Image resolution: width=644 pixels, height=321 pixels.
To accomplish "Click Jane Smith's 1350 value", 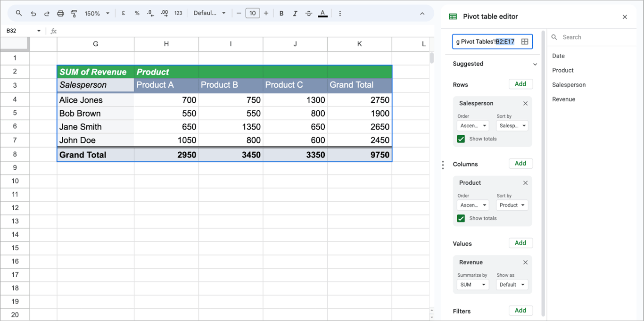I will click(x=231, y=127).
